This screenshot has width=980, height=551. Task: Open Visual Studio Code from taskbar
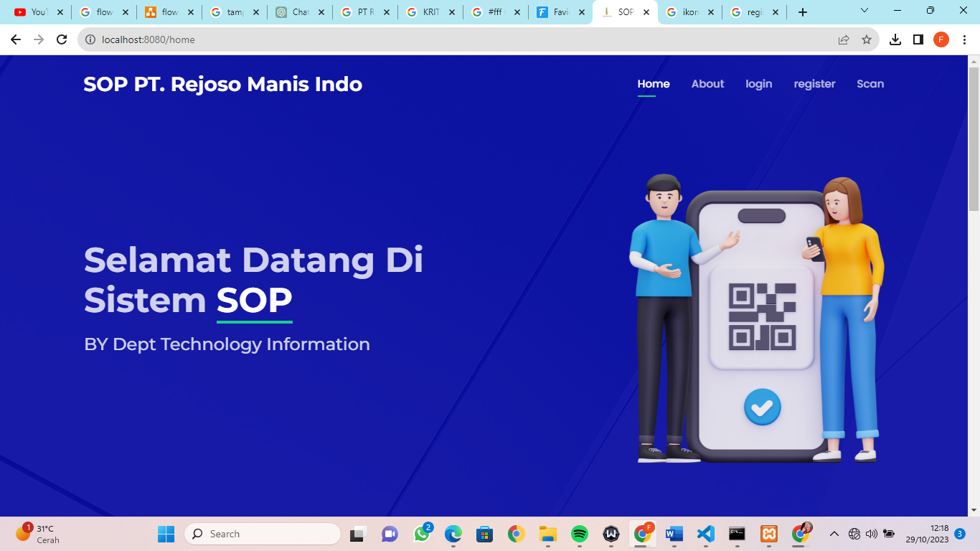[x=706, y=534]
